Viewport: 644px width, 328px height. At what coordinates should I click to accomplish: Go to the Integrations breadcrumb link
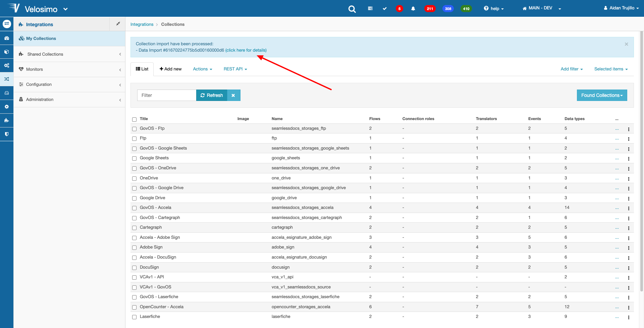click(142, 24)
